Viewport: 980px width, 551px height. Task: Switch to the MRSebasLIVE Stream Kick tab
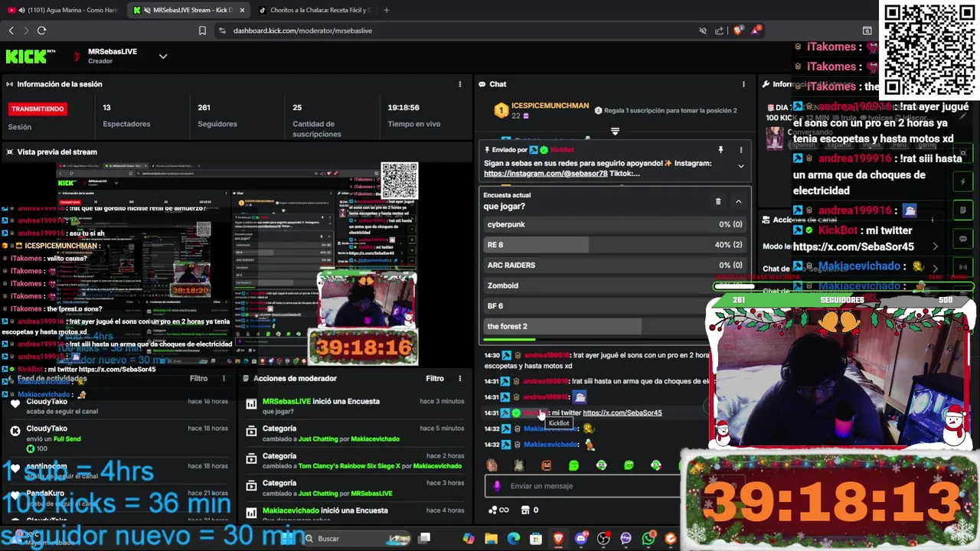click(x=190, y=10)
